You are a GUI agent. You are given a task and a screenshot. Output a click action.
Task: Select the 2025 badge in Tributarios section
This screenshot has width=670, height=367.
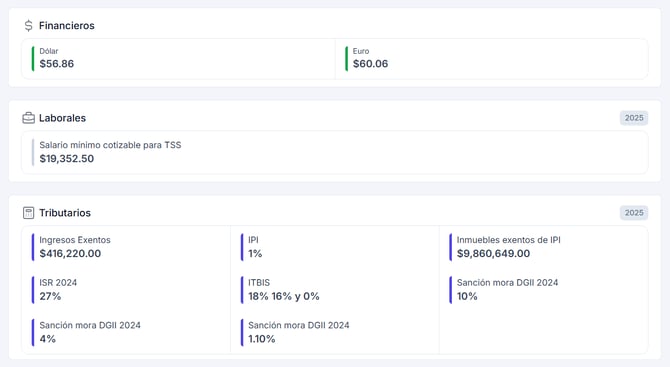634,213
